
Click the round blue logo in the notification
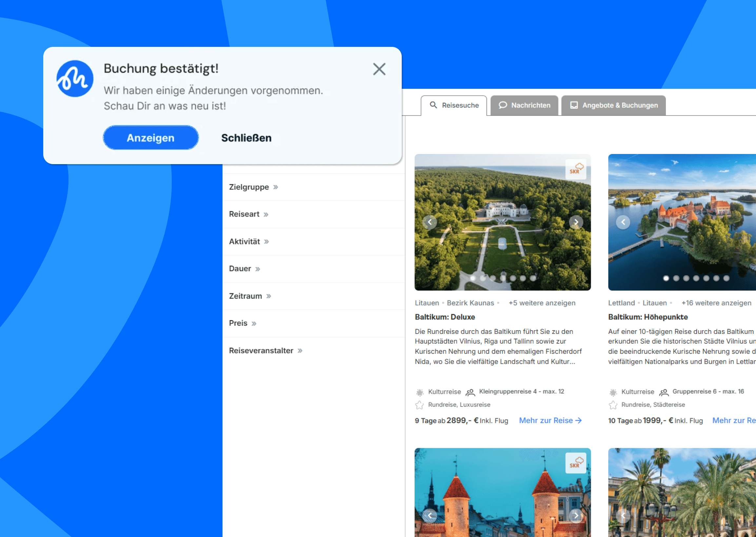(x=75, y=79)
